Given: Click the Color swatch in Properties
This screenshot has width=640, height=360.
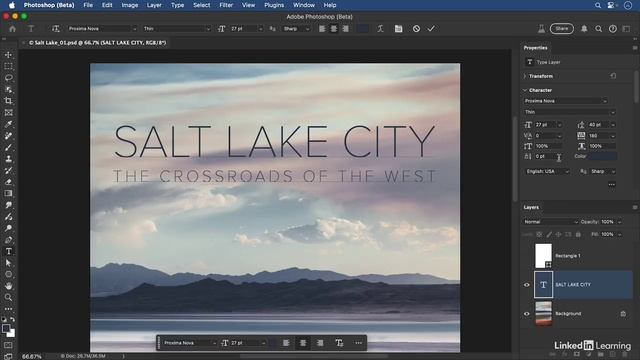Looking at the screenshot, I should point(602,156).
